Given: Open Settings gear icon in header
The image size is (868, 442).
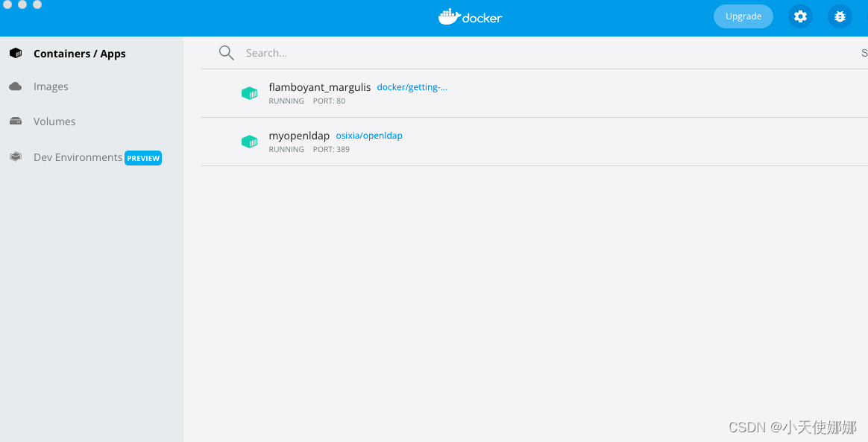Looking at the screenshot, I should click(800, 16).
